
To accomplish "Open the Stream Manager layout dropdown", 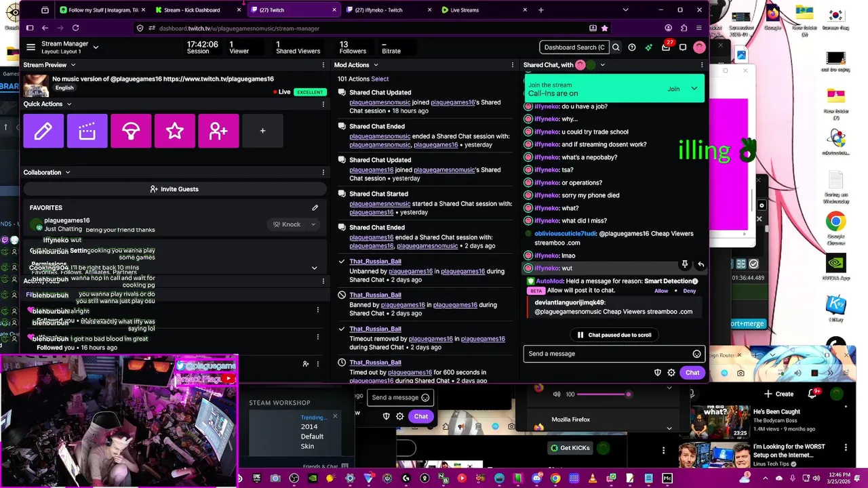I will click(x=96, y=47).
